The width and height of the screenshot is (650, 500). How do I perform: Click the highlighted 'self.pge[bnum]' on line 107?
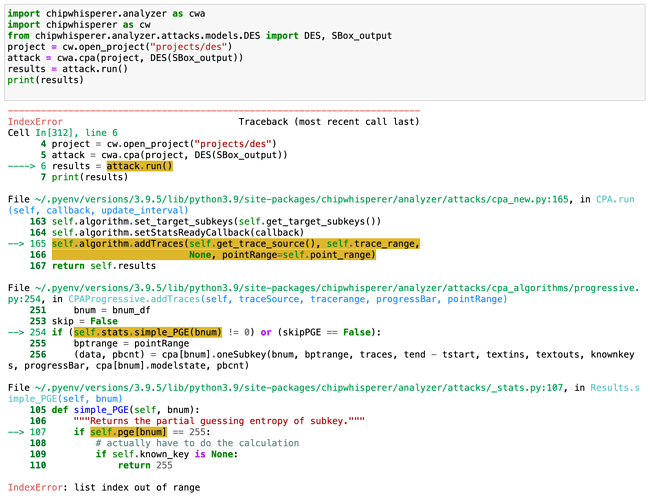pyautogui.click(x=128, y=432)
